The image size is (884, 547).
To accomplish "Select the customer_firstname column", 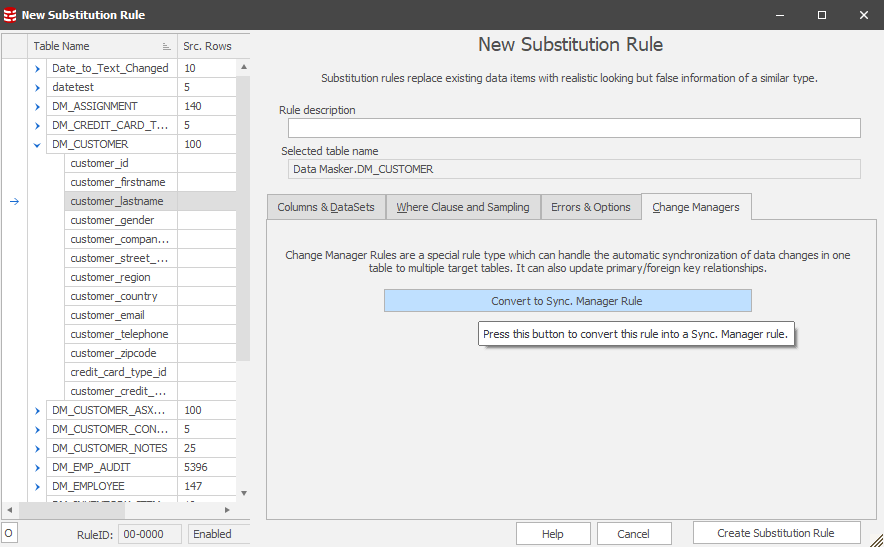I will [x=117, y=182].
